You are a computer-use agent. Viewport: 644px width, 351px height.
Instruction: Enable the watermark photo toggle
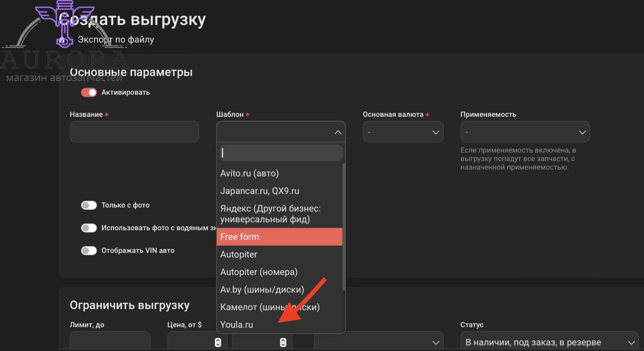point(89,228)
